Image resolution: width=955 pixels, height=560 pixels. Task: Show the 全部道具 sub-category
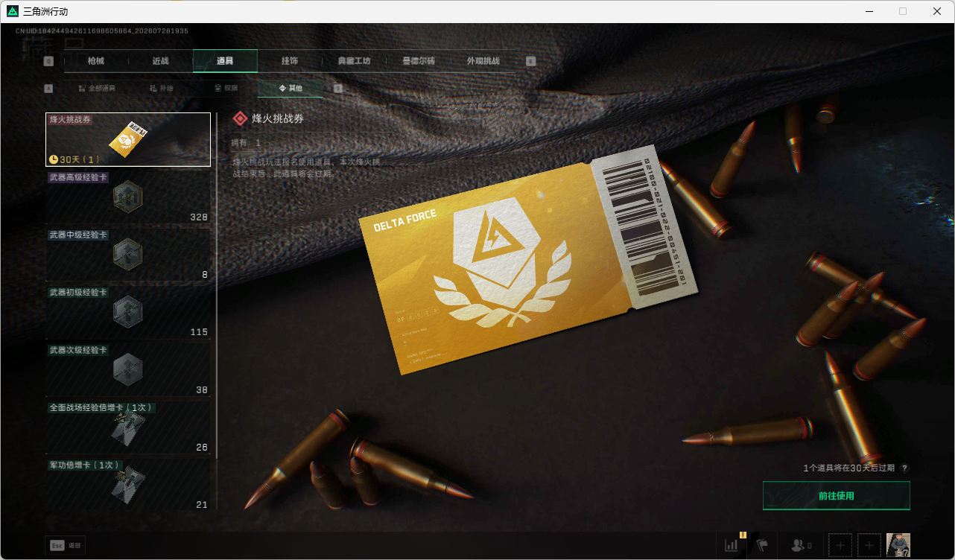point(97,88)
